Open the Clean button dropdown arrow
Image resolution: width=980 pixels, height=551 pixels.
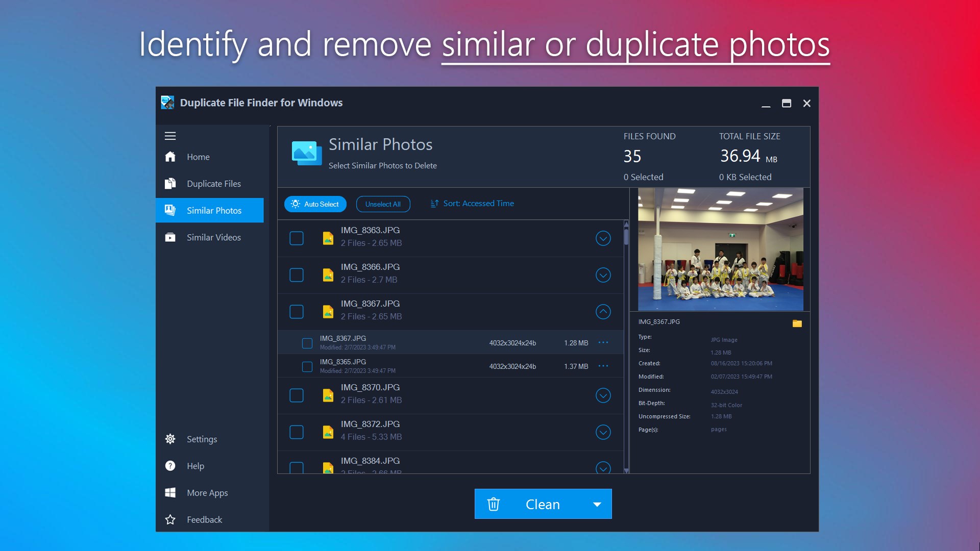point(597,504)
